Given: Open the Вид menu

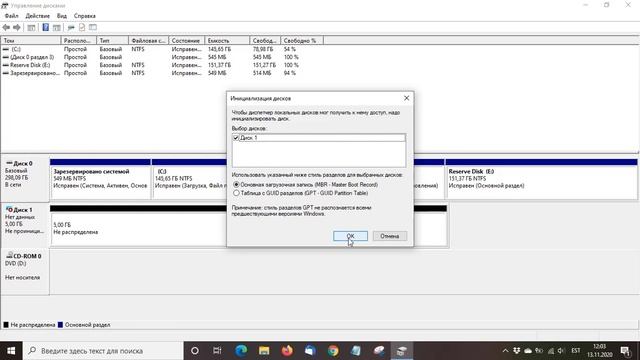Looking at the screenshot, I should coord(62,16).
